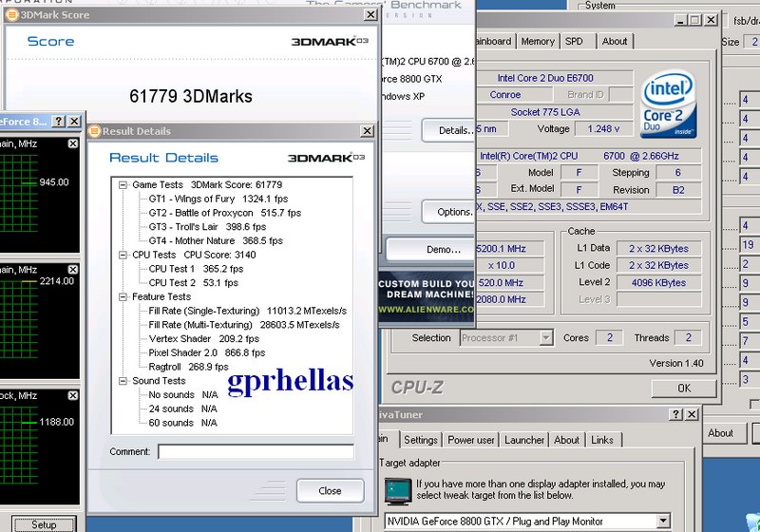Open RivaTuner Power user tab

470,440
